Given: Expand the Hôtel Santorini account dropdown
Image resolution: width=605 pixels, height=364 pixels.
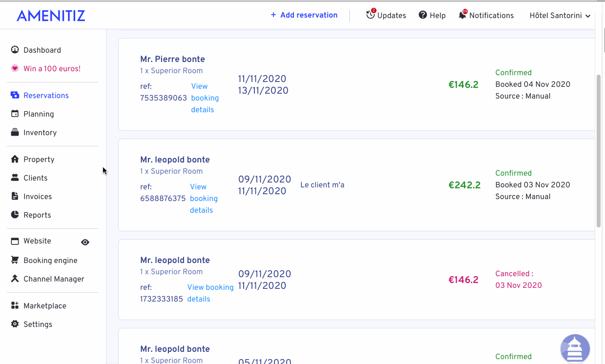Looking at the screenshot, I should (x=560, y=16).
